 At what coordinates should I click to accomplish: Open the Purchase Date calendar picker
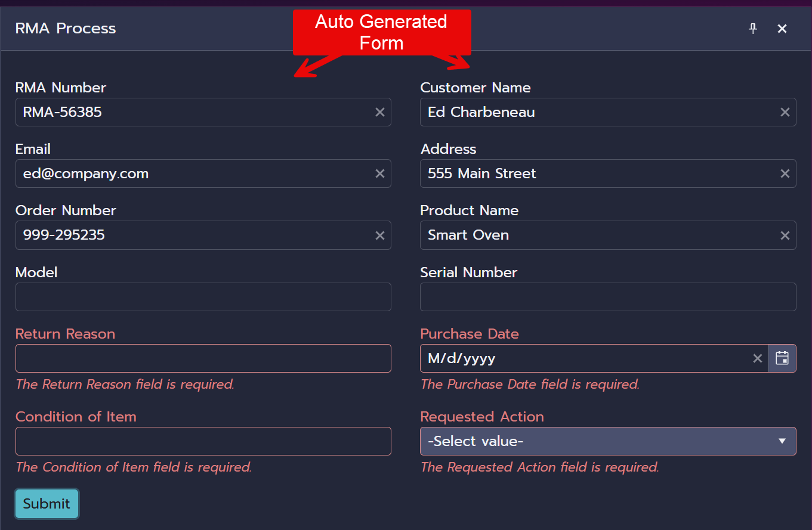pyautogui.click(x=782, y=358)
